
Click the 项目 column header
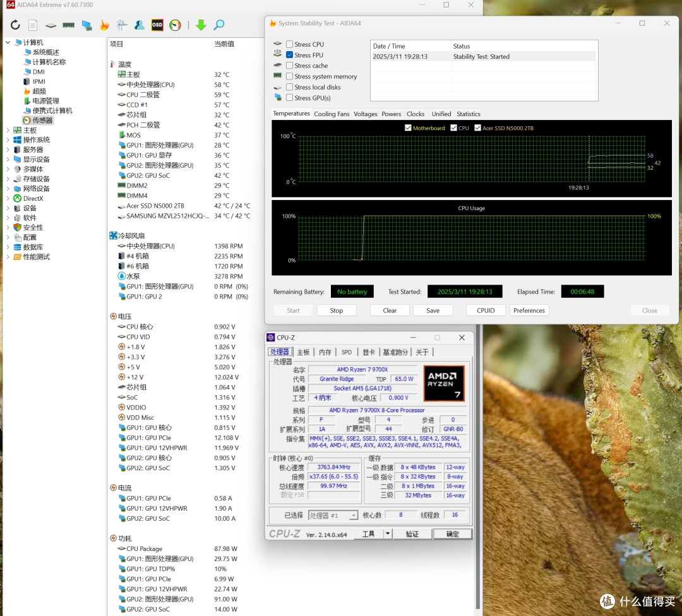point(117,44)
